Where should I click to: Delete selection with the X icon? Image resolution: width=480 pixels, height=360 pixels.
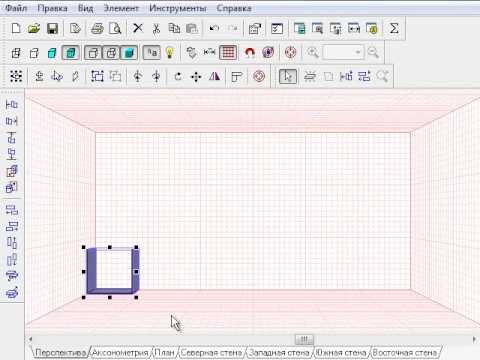coord(138,28)
